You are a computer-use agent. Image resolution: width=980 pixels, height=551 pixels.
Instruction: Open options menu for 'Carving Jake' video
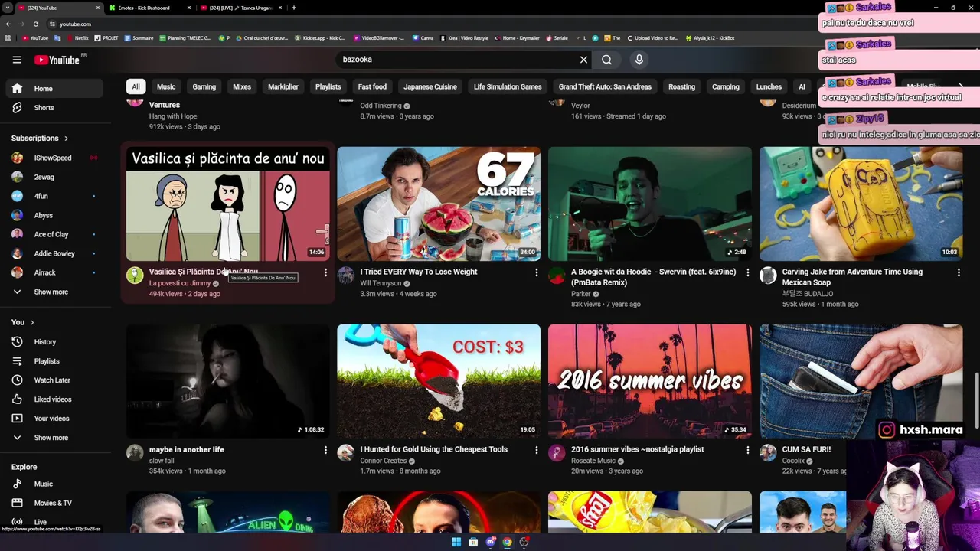coord(959,272)
